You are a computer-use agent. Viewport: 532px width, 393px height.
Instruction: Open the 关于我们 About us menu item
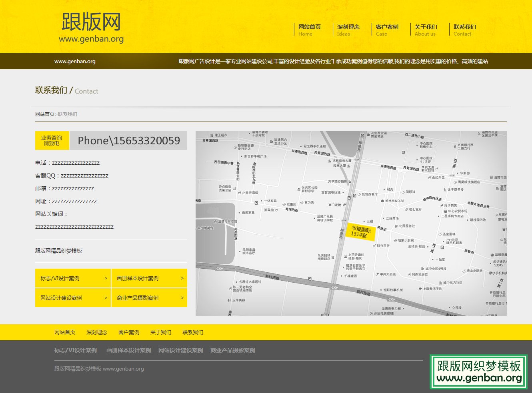pos(426,30)
